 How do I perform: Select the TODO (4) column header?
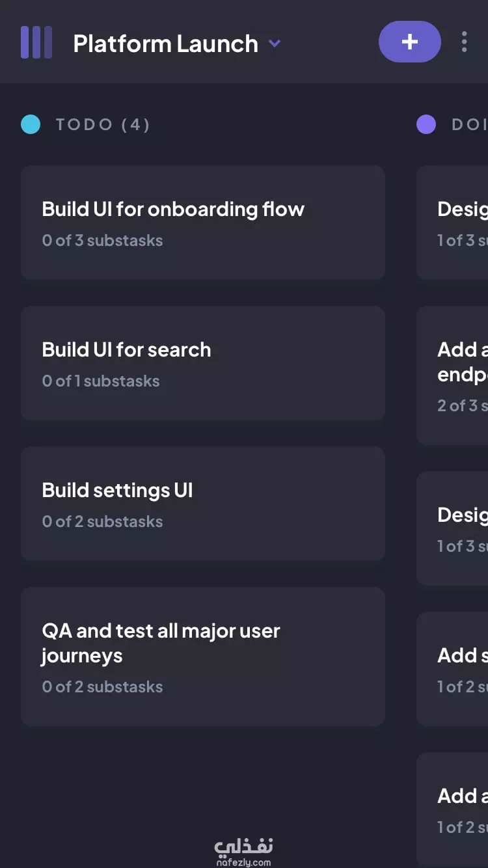click(x=103, y=124)
